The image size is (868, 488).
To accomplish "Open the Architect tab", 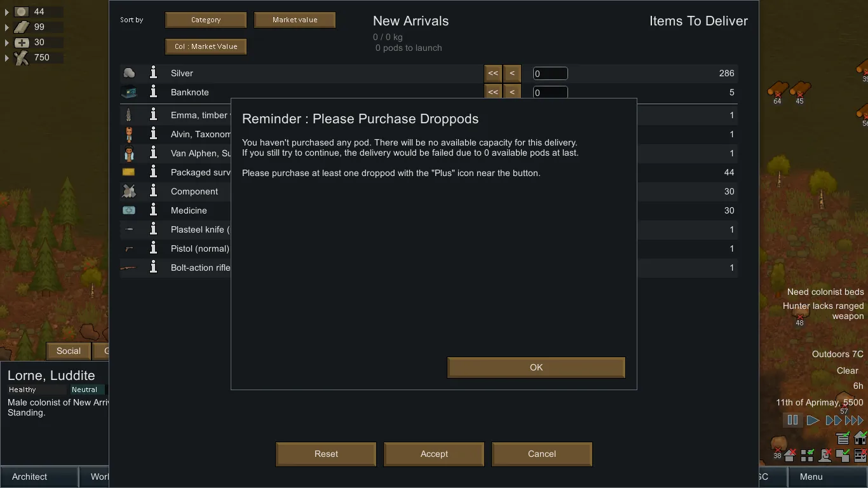I will 38,477.
